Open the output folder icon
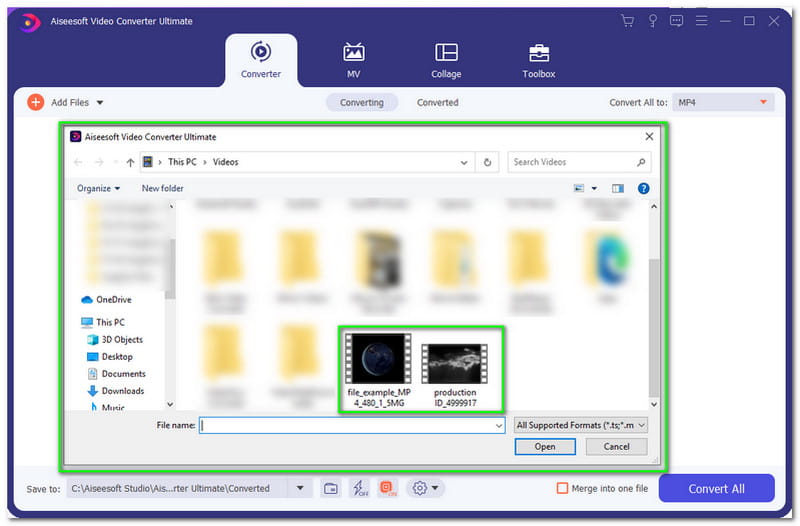Image resolution: width=800 pixels, height=526 pixels. (331, 488)
